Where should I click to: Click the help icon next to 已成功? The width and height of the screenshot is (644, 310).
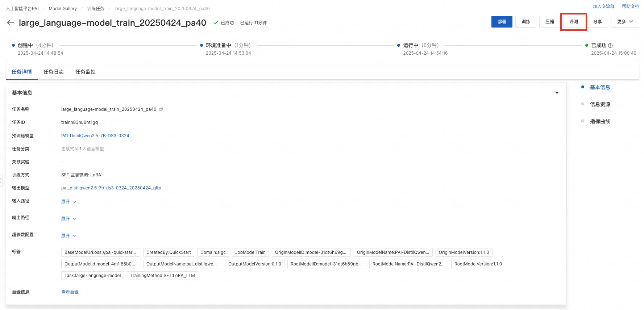(x=610, y=46)
